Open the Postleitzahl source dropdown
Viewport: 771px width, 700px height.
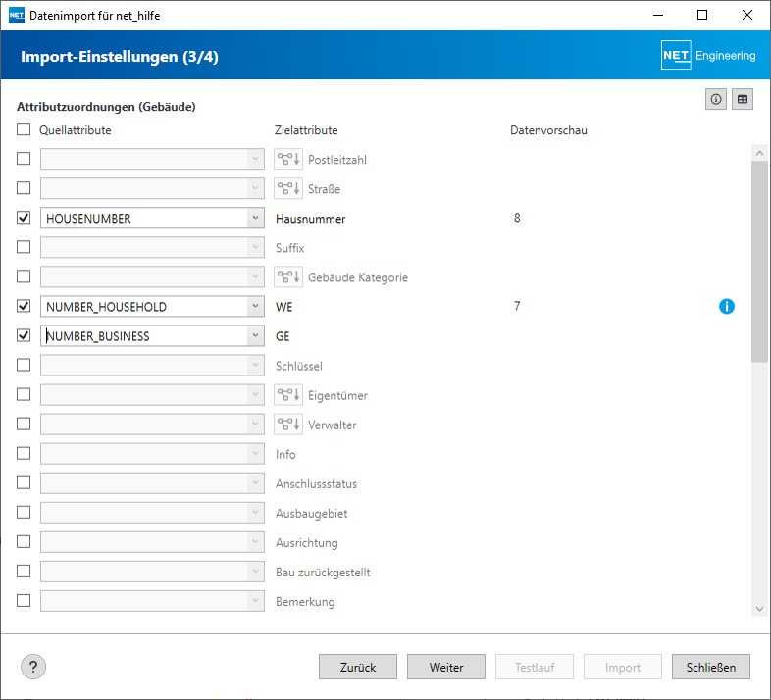[255, 159]
